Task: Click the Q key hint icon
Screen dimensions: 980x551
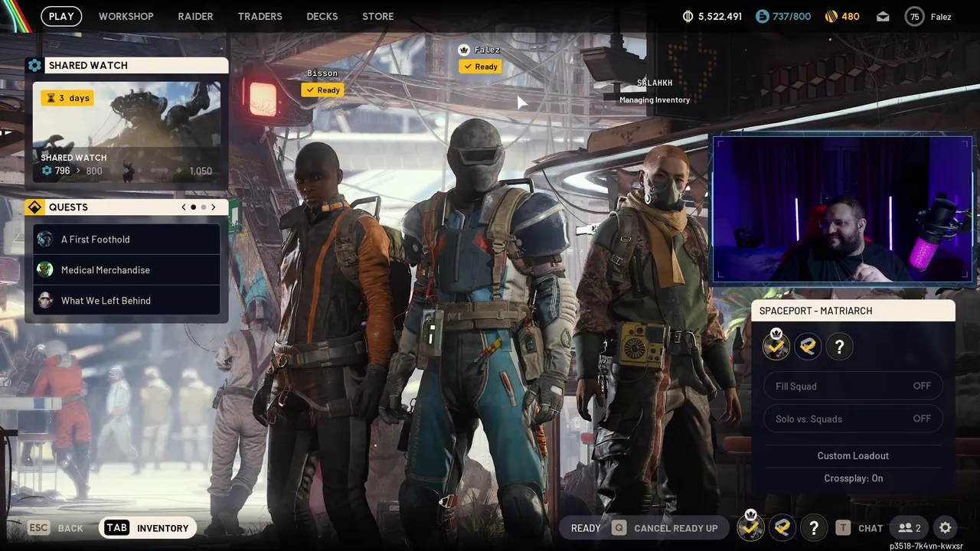Action: tap(619, 528)
